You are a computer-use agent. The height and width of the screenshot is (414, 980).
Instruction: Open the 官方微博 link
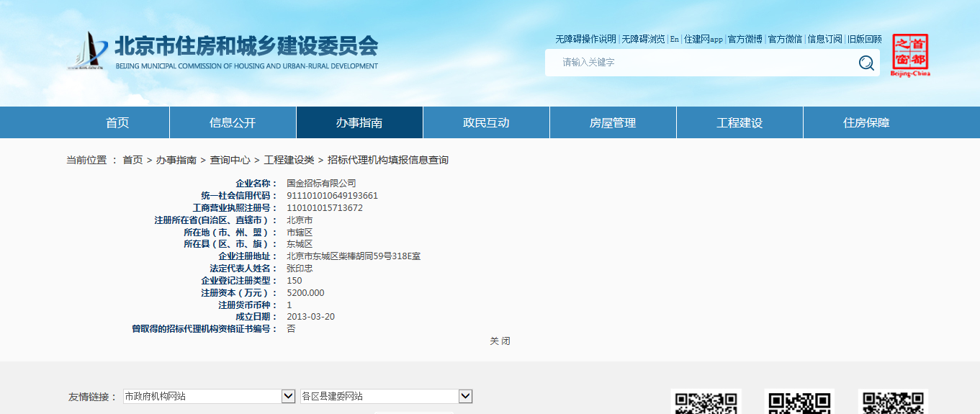pos(745,39)
